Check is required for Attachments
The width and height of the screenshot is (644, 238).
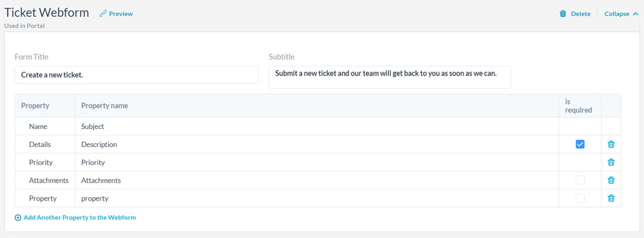tap(580, 180)
